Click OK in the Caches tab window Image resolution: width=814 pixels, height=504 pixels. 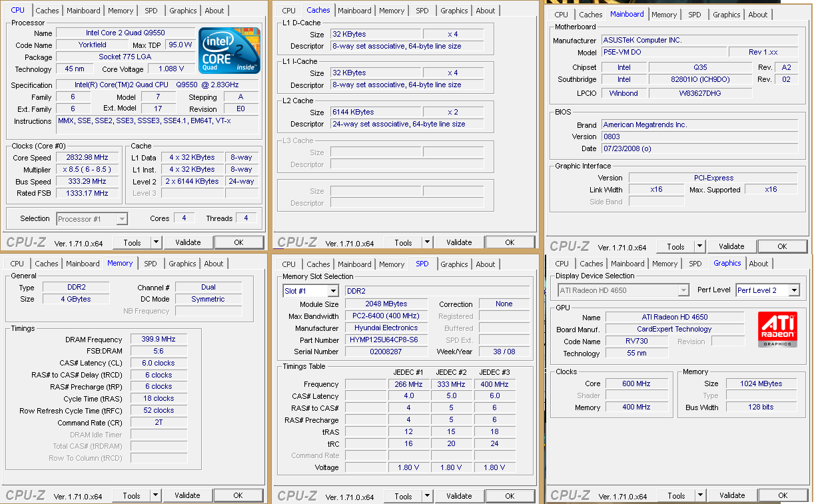[x=510, y=242]
